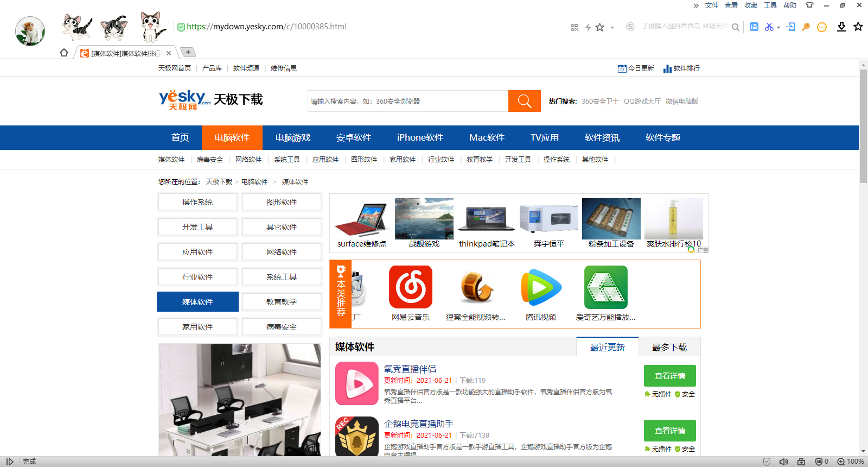The width and height of the screenshot is (868, 467).
Task: Click the 企鹅电竞直播助手 app icon
Action: [x=357, y=437]
